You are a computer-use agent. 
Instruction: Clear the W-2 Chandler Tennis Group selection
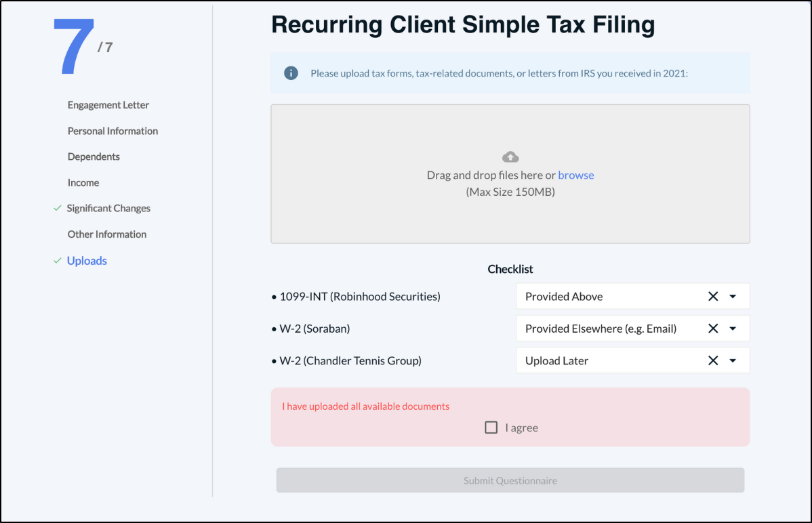point(713,360)
